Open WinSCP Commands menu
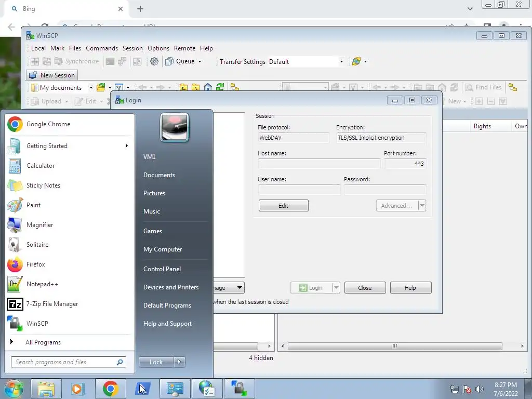The height and width of the screenshot is (399, 532). (x=102, y=48)
